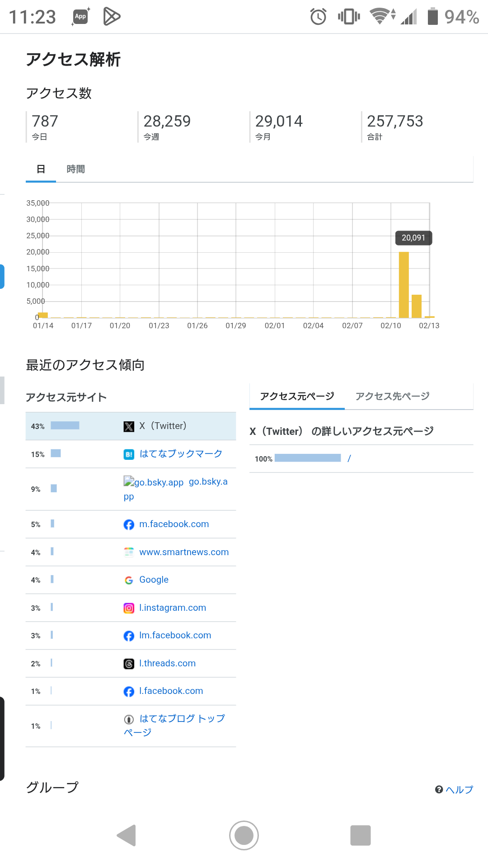Select the 日 tab

pyautogui.click(x=41, y=169)
